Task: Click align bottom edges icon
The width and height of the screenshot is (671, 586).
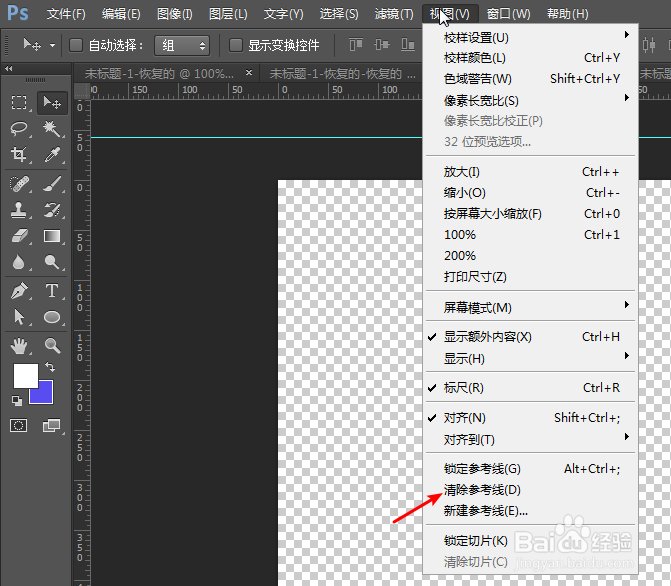Action: point(407,45)
